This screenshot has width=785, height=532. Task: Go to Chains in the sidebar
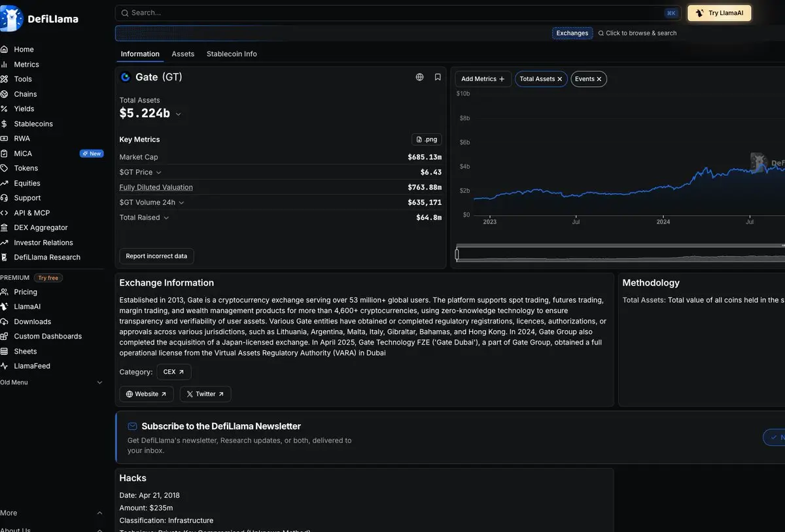[x=26, y=94]
